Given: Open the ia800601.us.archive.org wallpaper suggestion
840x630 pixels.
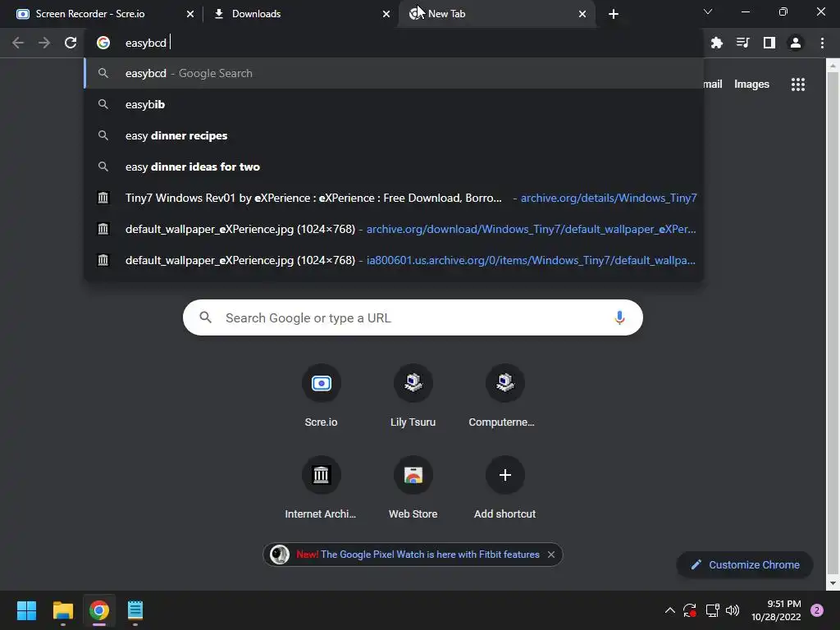Looking at the screenshot, I should (394, 260).
